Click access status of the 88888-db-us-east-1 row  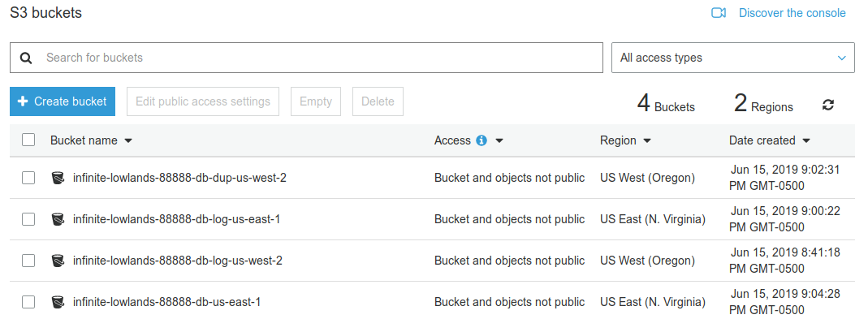click(x=509, y=302)
